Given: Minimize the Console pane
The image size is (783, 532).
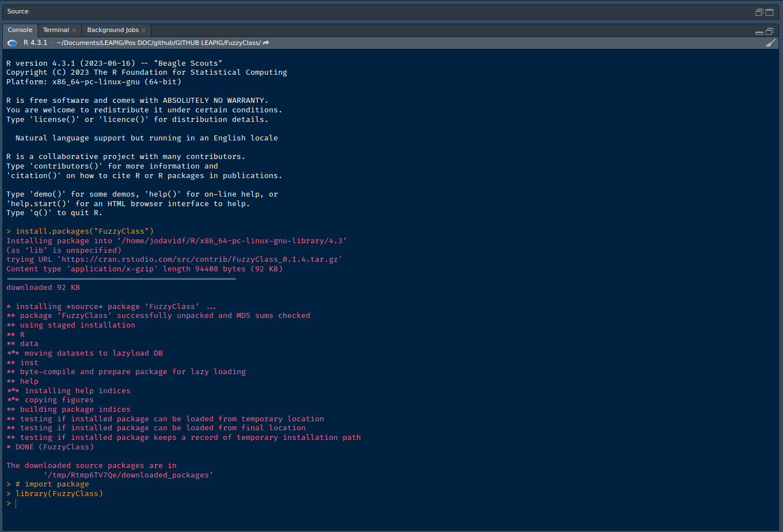Looking at the screenshot, I should pos(759,32).
